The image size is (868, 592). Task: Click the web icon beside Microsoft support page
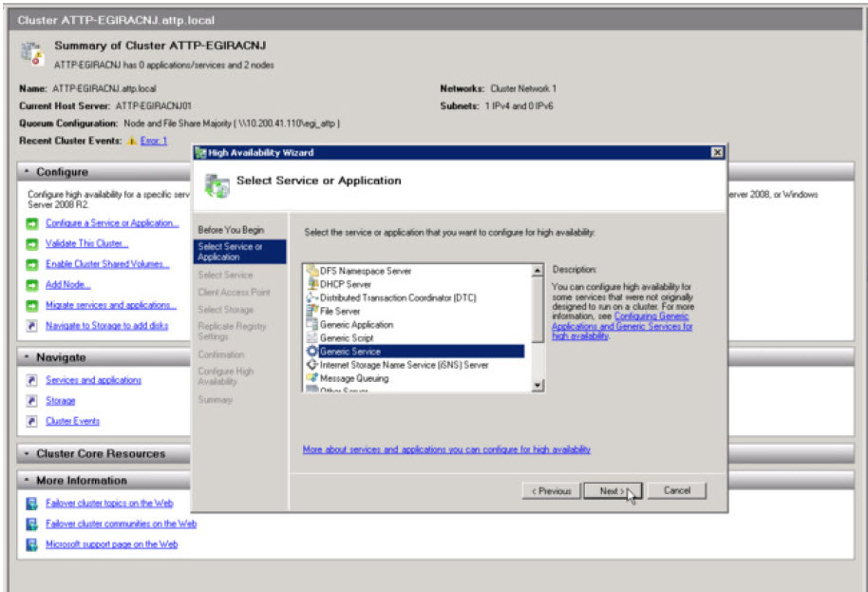click(x=32, y=544)
